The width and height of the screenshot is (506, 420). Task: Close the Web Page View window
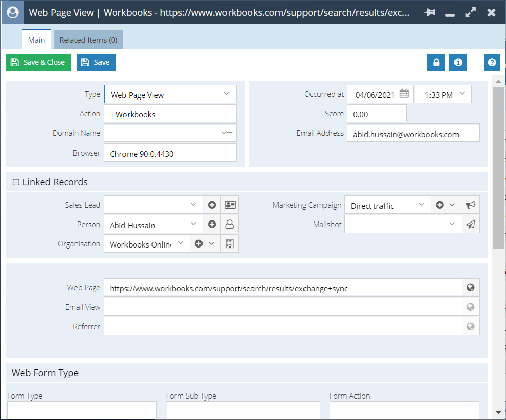(x=491, y=13)
